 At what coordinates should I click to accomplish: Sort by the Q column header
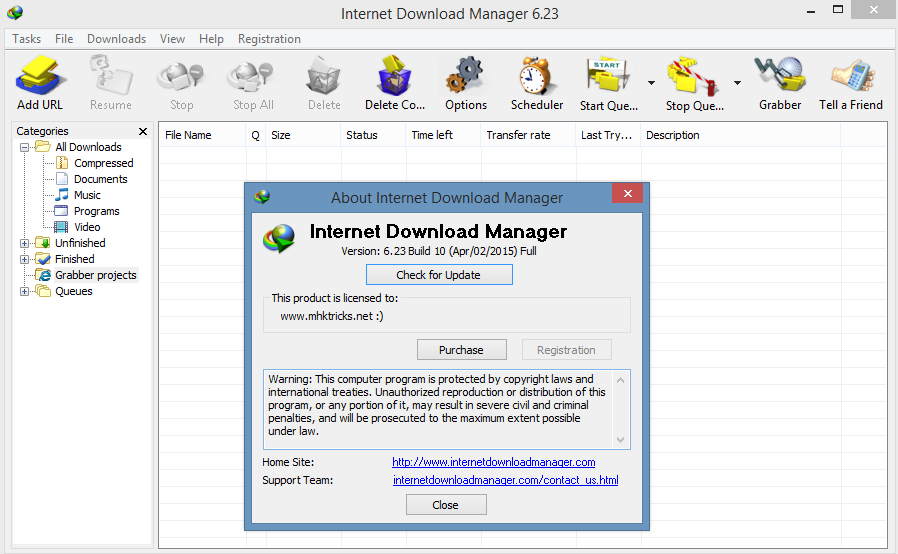click(256, 135)
